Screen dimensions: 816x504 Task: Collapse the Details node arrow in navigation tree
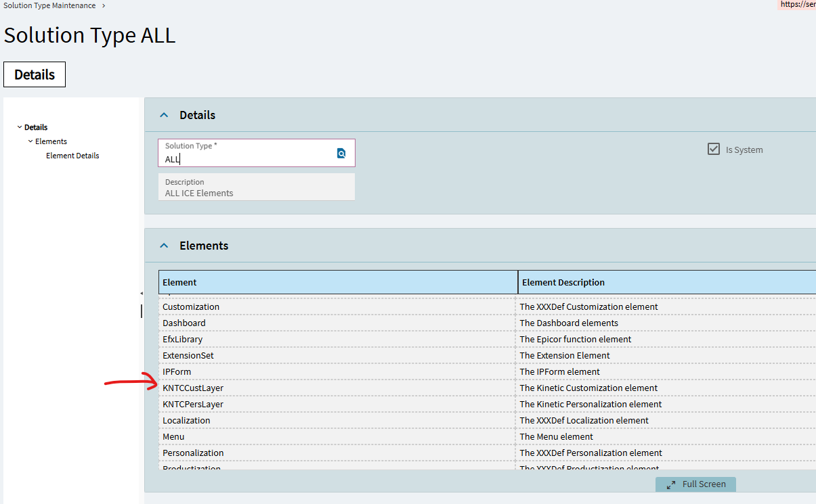[x=20, y=127]
